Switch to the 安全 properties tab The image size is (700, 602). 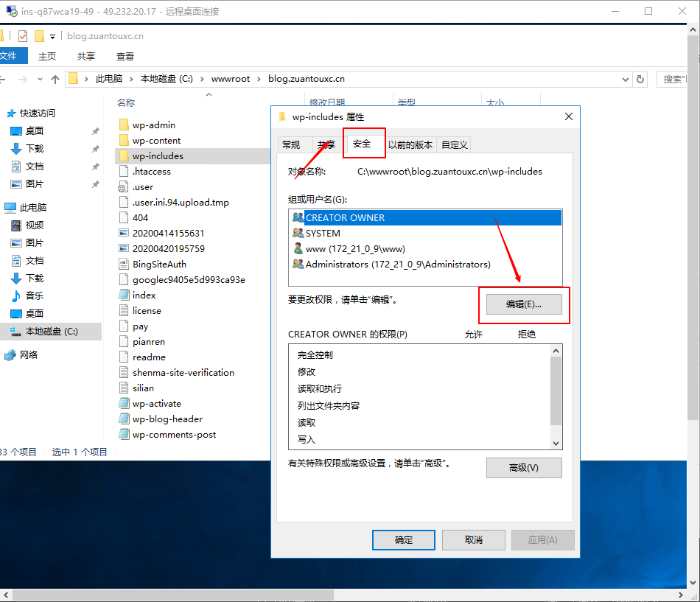tap(362, 144)
